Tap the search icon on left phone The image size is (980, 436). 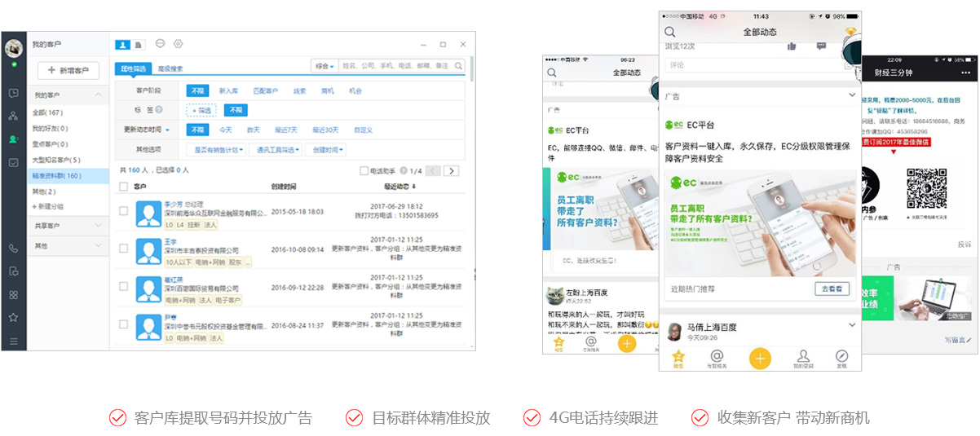coord(553,73)
